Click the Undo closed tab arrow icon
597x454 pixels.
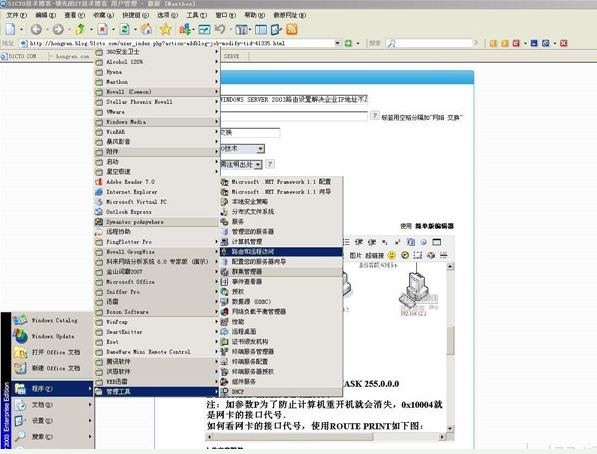[220, 29]
